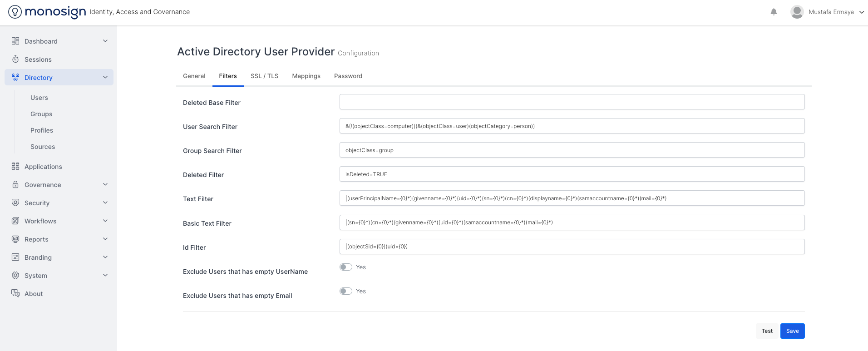Open Mustafa Ermaya account dropdown

(x=861, y=12)
